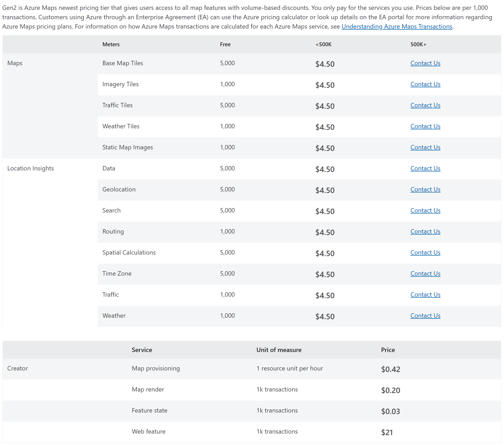504x445 pixels.
Task: Click the "Service" header in the Creator table
Action: coord(142,350)
